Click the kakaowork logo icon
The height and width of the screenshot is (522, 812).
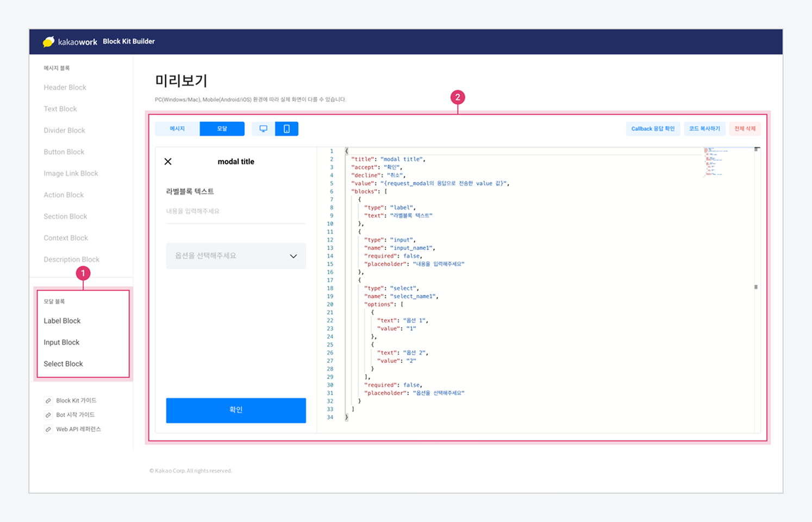[48, 41]
